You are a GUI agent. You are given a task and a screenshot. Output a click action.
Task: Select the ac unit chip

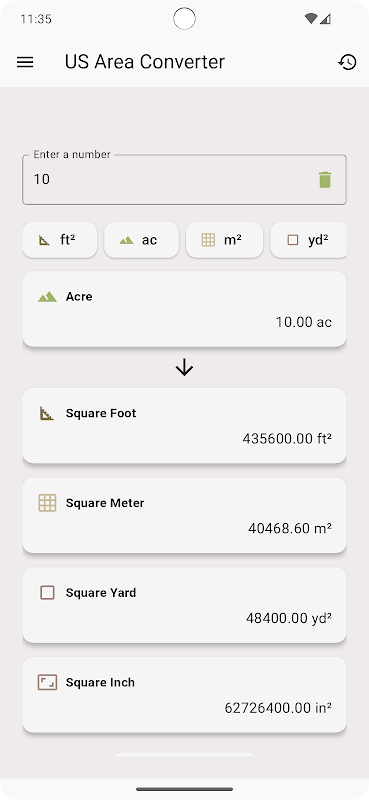(x=141, y=240)
